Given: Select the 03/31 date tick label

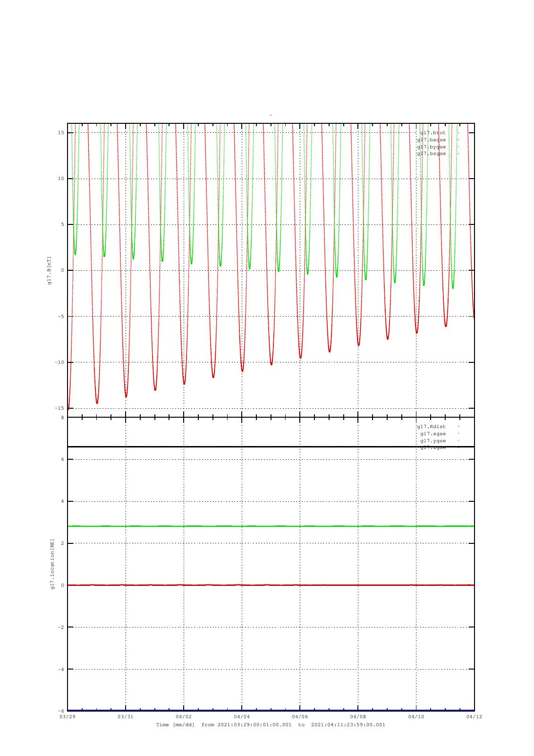Looking at the screenshot, I should click(x=126, y=717).
